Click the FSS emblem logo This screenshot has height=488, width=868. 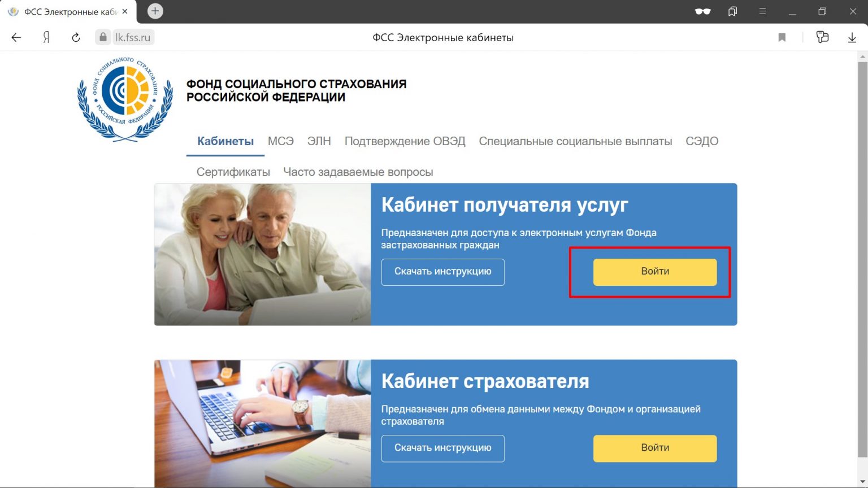[x=125, y=99]
